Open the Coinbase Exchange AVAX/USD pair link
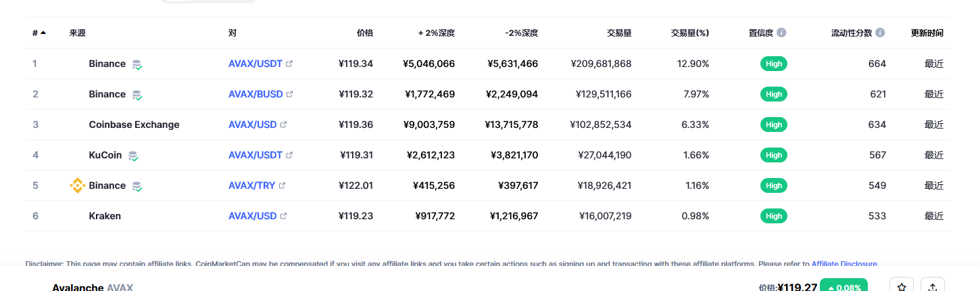The image size is (980, 291). 253,125
